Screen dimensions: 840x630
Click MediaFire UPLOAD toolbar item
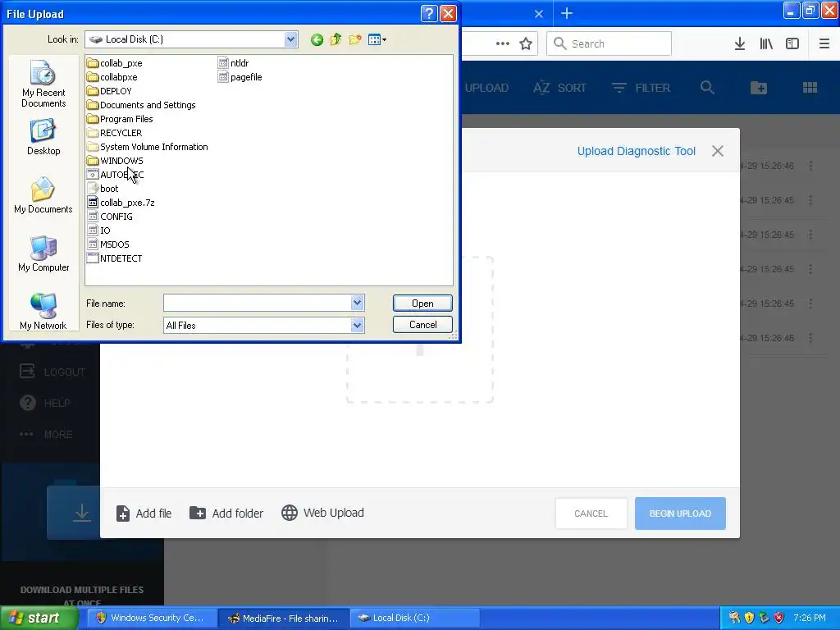tap(486, 88)
